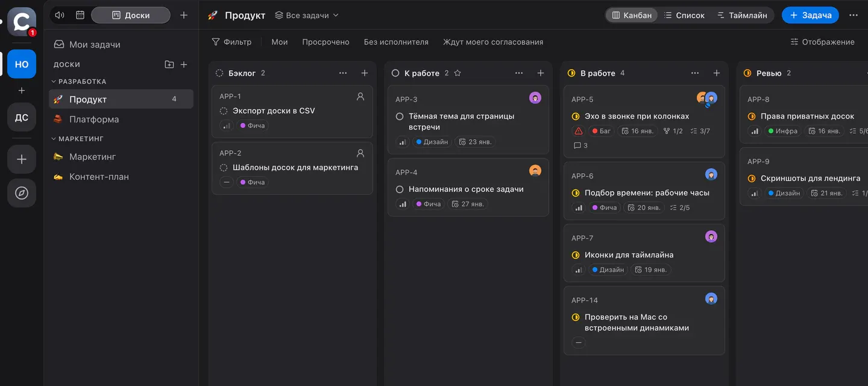Open the three-dot menu beside Задача button

[853, 15]
